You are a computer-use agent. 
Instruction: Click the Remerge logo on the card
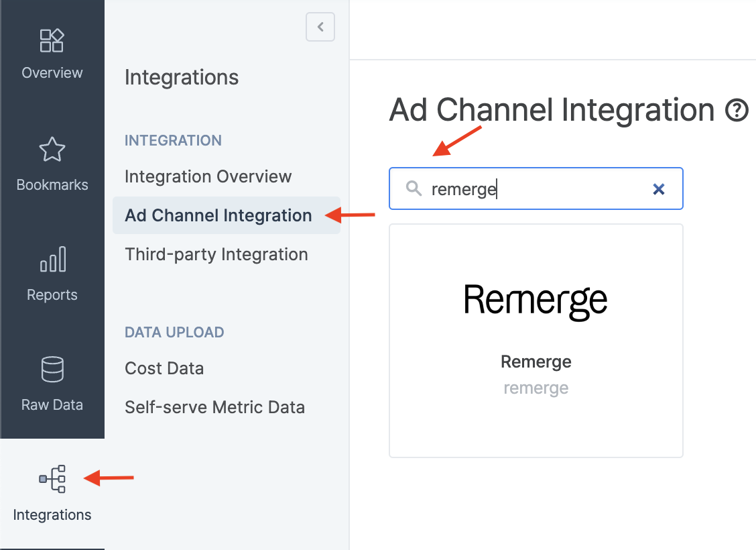[x=535, y=302]
